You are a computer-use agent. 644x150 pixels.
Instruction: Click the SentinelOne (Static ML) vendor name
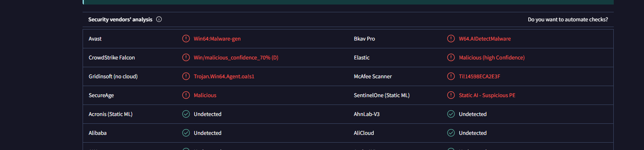point(381,95)
